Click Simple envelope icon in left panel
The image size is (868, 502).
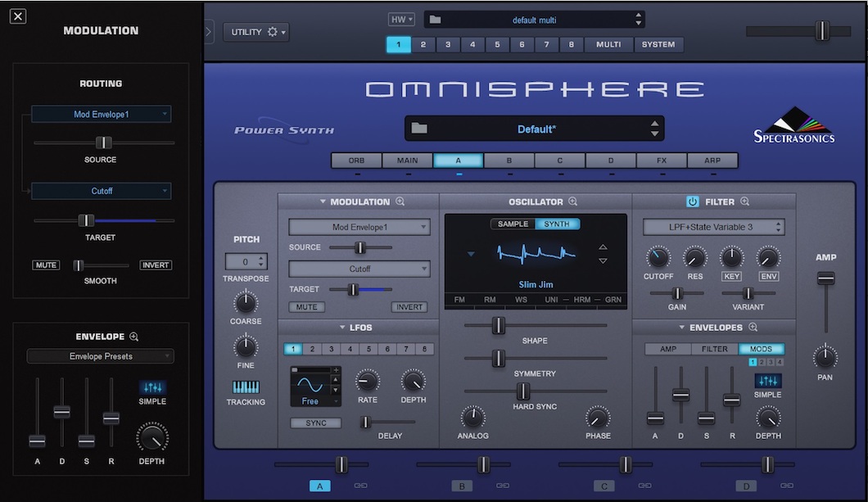click(152, 387)
